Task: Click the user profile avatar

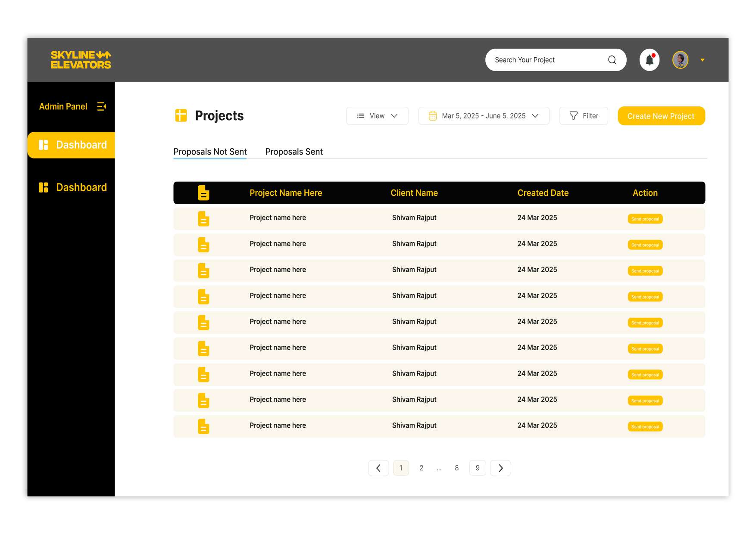Action: pos(680,60)
